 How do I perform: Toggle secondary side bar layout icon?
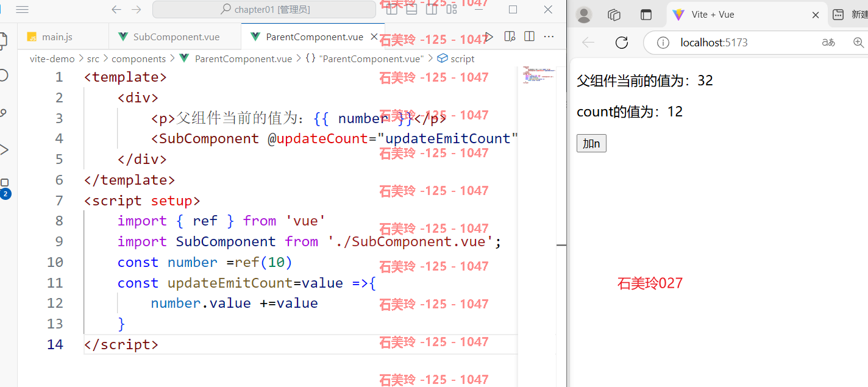432,9
